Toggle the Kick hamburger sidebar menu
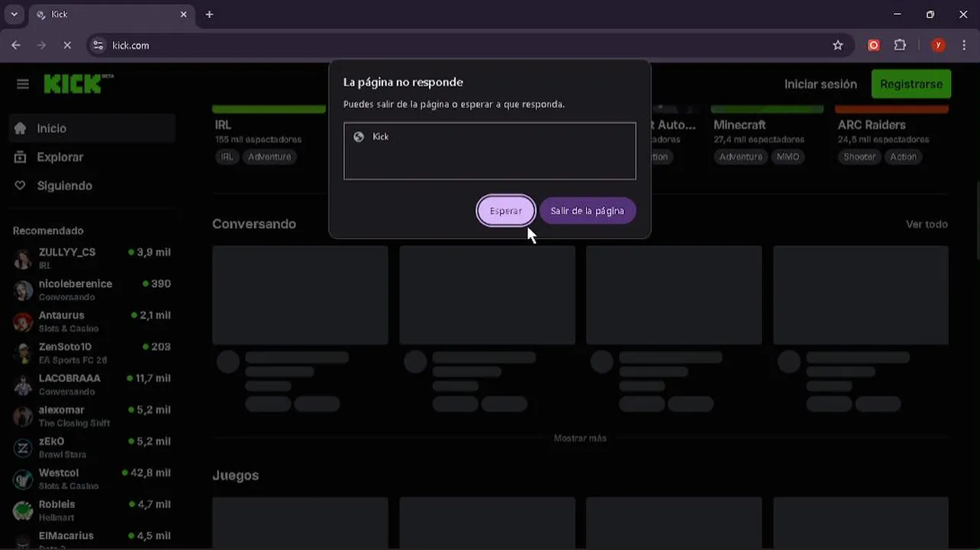980x550 pixels. (x=23, y=84)
